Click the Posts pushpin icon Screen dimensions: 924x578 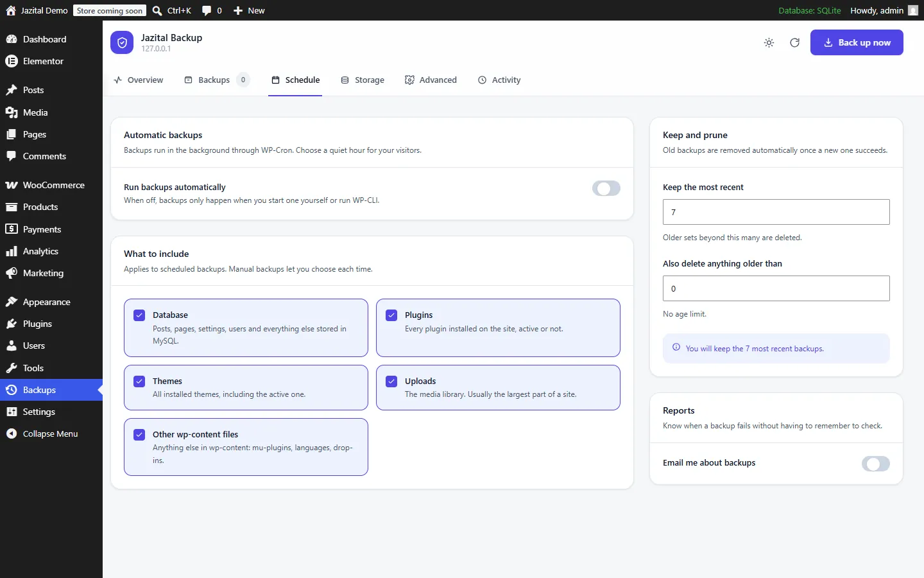12,90
